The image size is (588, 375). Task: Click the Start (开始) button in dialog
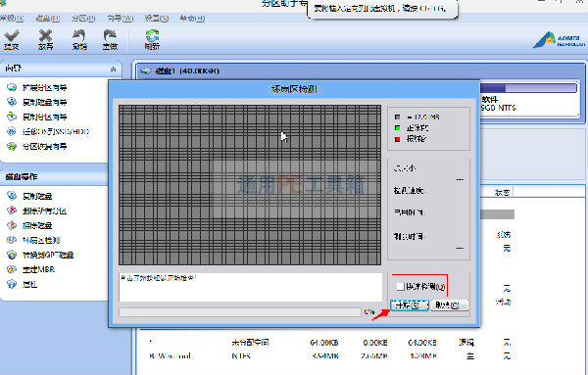(409, 305)
